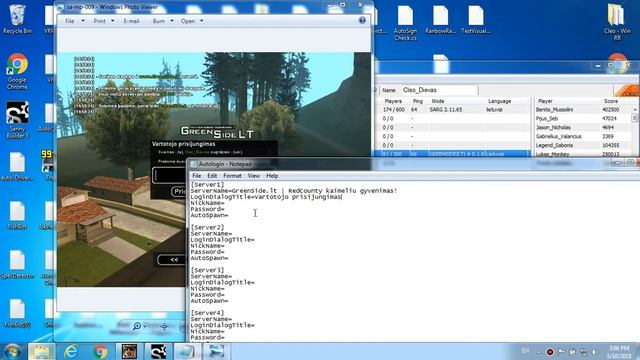Select the SpecDetector file on the desktop
640x360 pixels.
pos(17,264)
